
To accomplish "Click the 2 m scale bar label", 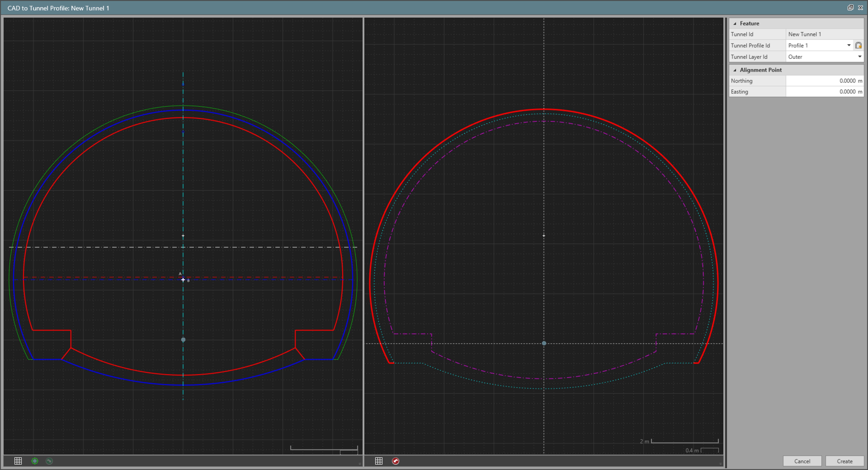I will (644, 441).
